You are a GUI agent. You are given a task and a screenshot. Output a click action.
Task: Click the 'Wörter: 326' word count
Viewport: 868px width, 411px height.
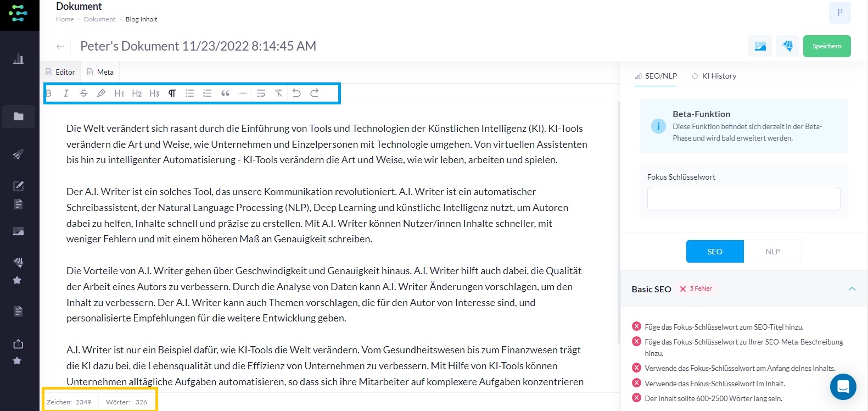127,402
